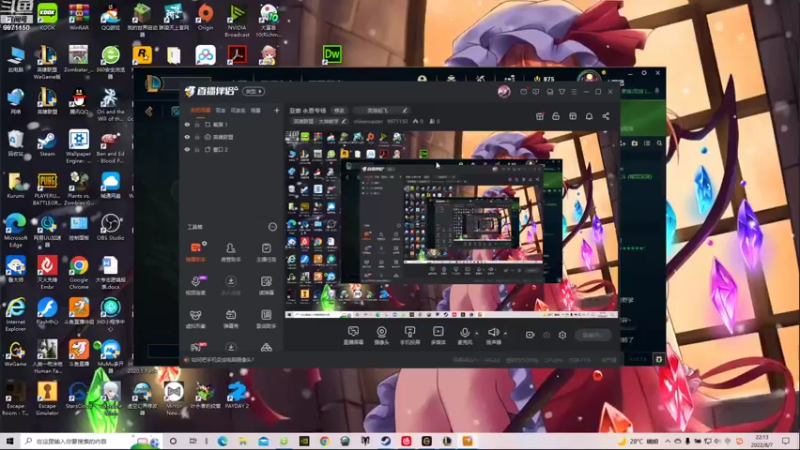800x450 pixels.
Task: Open the Windows notification center icon
Action: coord(786,441)
